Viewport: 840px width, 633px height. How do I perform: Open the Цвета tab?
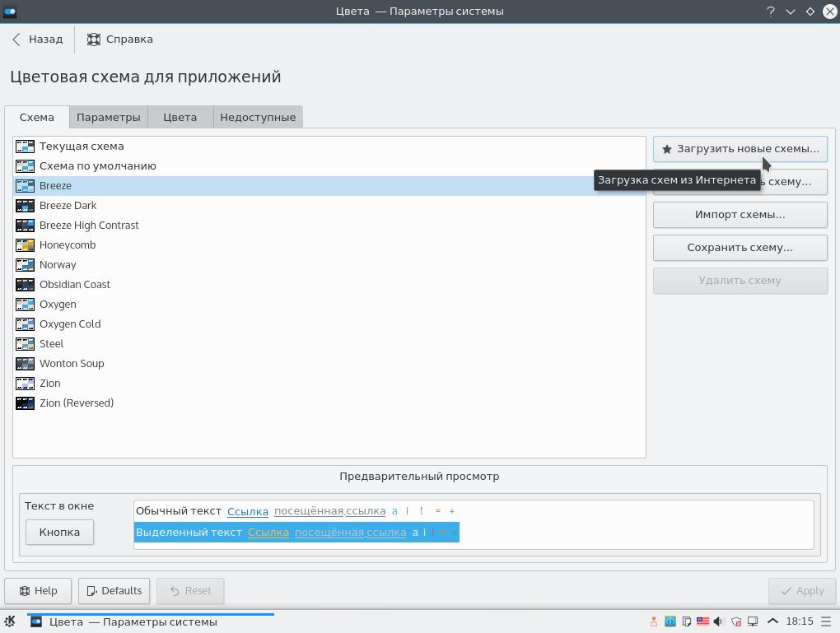(180, 117)
